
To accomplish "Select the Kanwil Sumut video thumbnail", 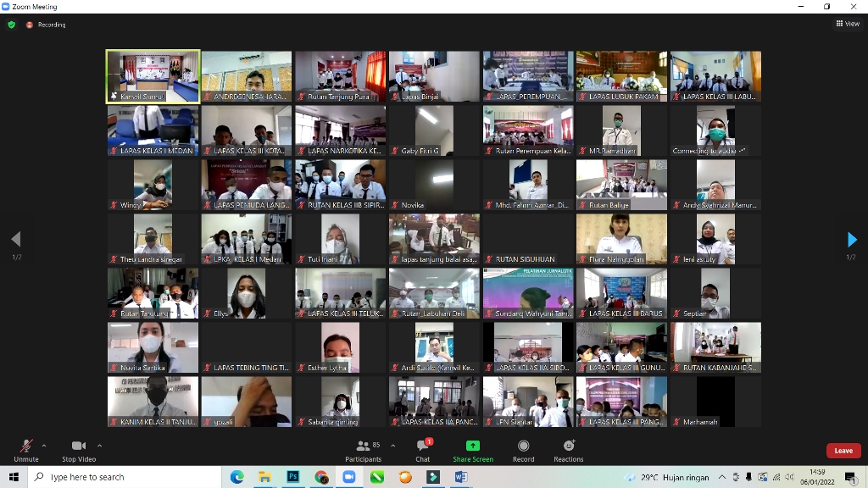I will click(x=153, y=76).
